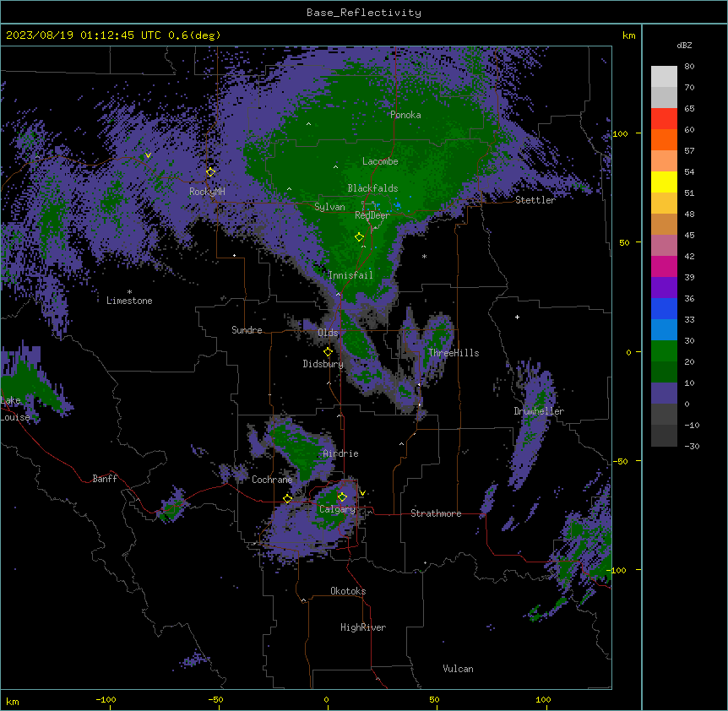The height and width of the screenshot is (711, 728).
Task: Click the Blackfalds label
Action: pyautogui.click(x=372, y=188)
